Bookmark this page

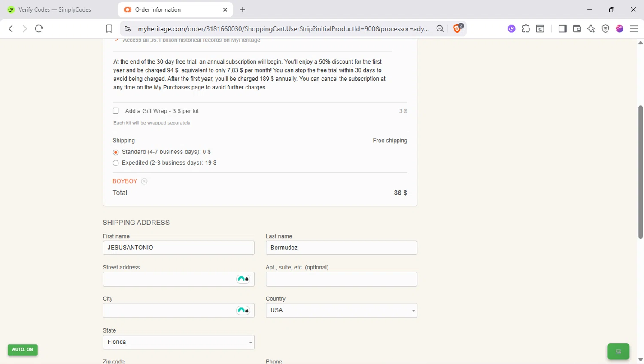109,29
